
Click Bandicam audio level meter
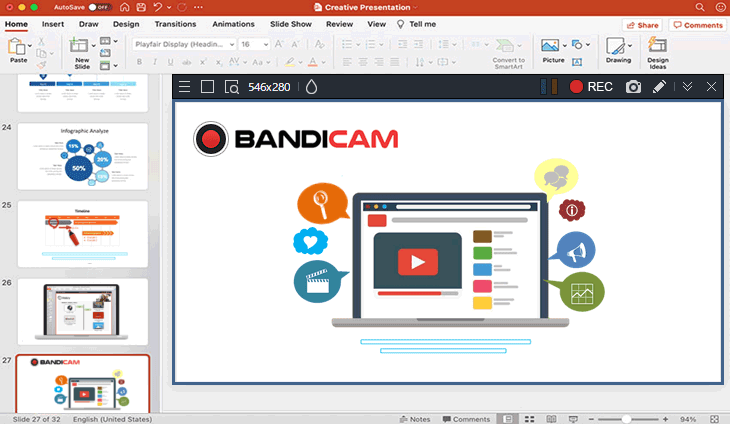(548, 87)
